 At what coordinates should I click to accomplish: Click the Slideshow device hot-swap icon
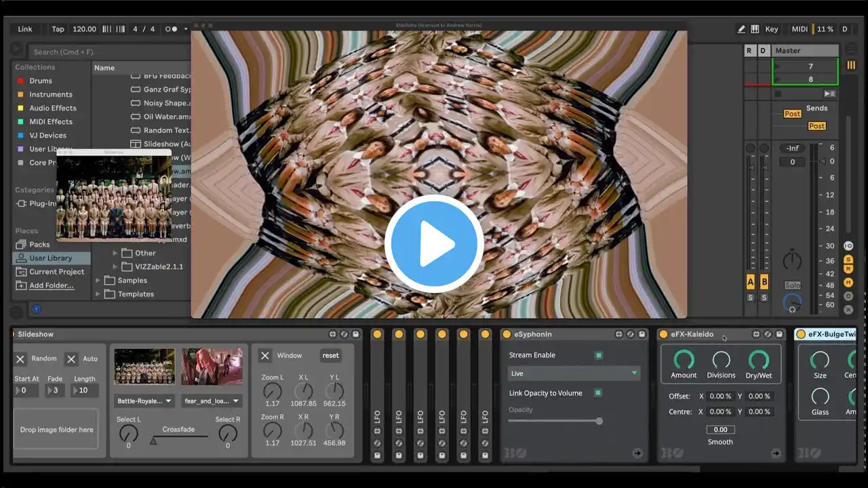point(344,334)
